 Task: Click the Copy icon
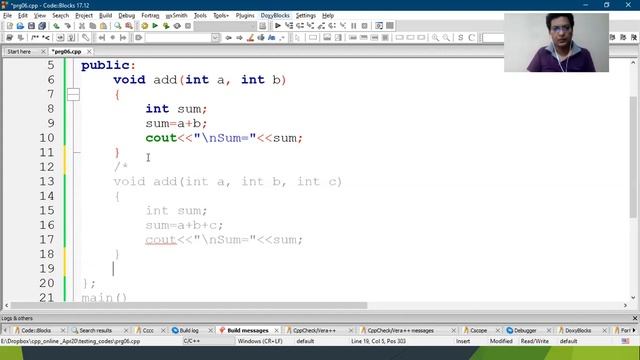93,26
